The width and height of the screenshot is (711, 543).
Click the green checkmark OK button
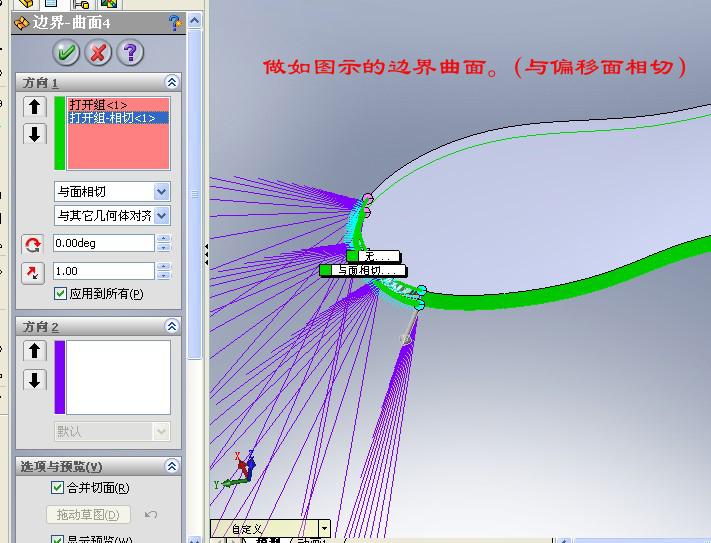point(66,53)
